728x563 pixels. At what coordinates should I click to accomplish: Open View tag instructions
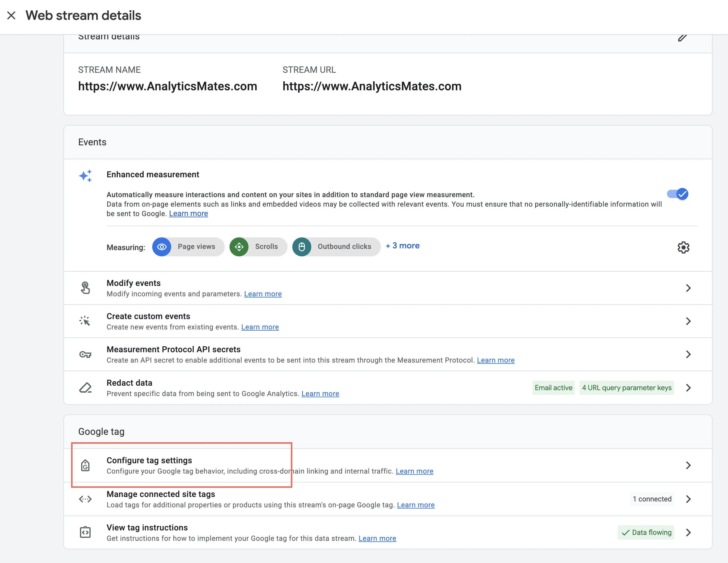point(388,533)
